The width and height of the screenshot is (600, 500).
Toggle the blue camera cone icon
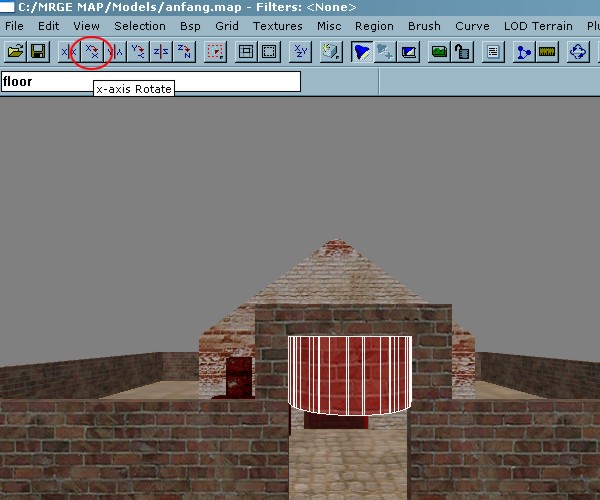click(362, 51)
